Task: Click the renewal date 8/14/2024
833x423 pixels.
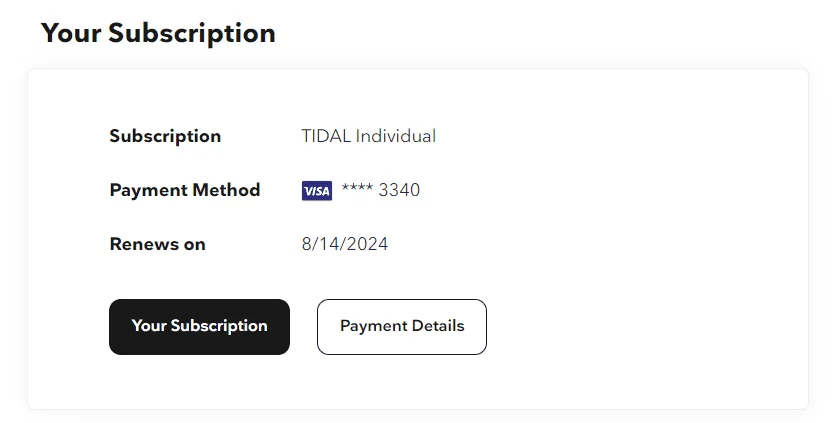Action: tap(345, 244)
